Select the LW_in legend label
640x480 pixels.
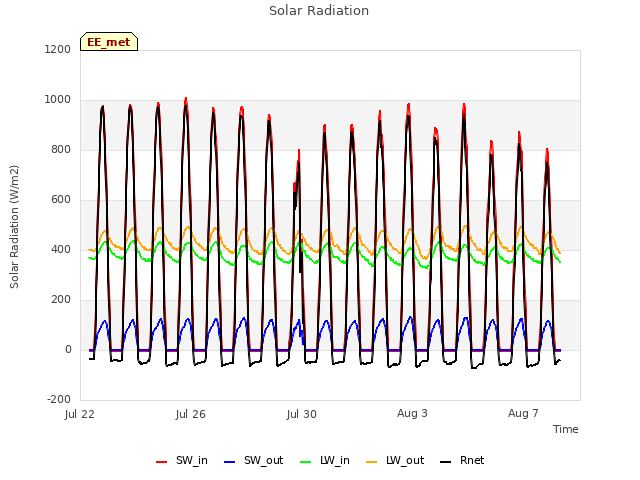pyautogui.click(x=335, y=461)
